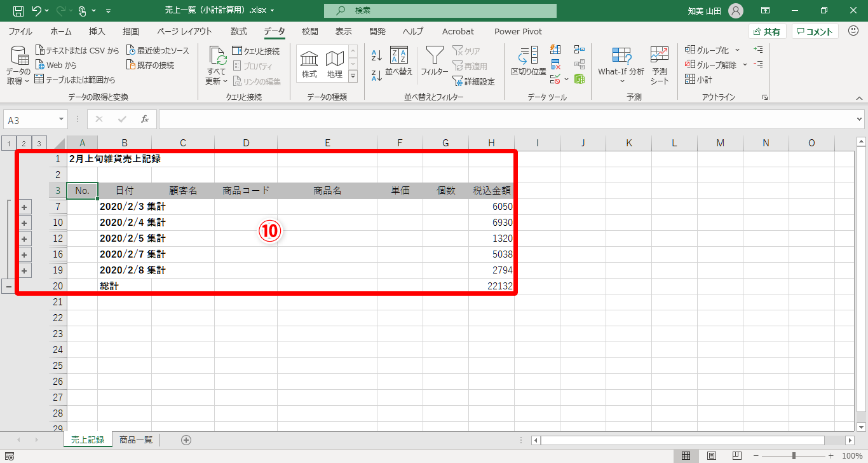Click in the formula bar input
Image resolution: width=868 pixels, height=463 pixels.
tap(506, 120)
